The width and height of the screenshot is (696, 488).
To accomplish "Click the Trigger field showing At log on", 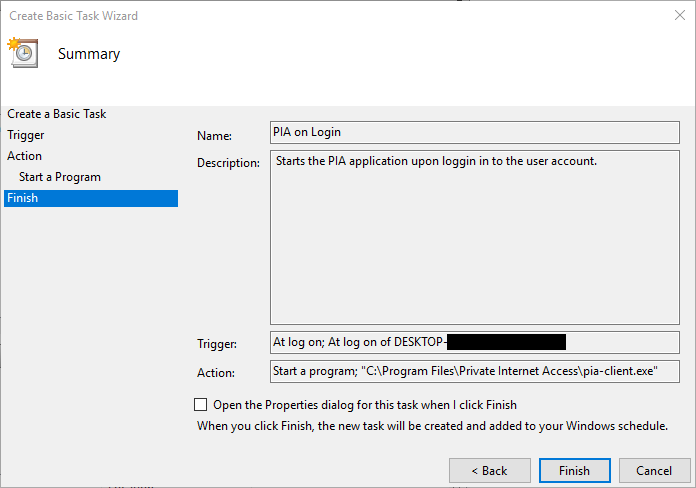I will point(474,343).
